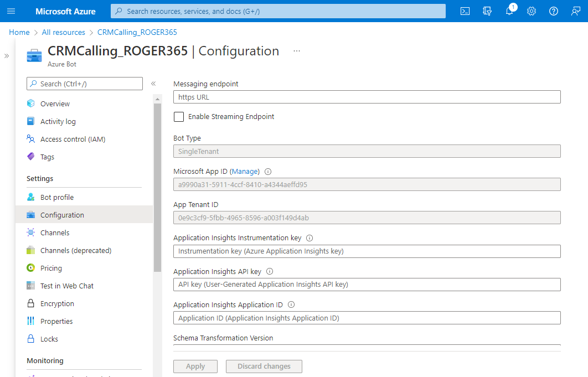Open the Azure portal hamburger menu
Screen dimensions: 588x377
tap(11, 11)
